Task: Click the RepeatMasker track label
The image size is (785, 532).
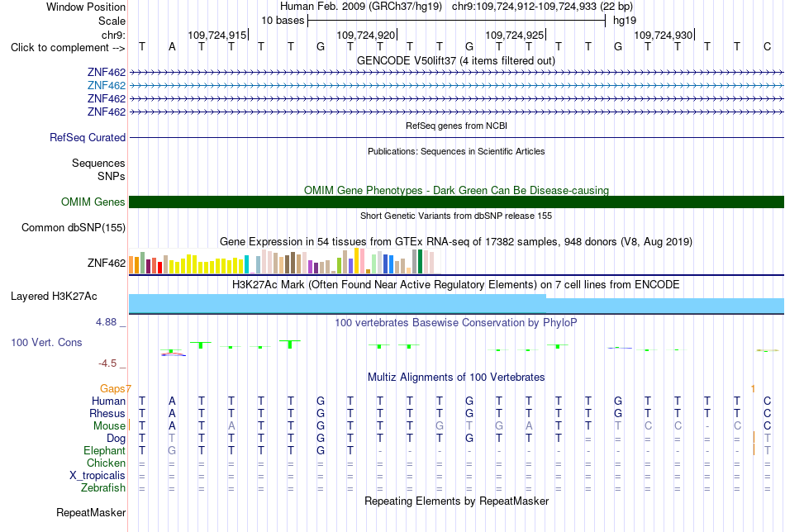Action: [x=91, y=512]
